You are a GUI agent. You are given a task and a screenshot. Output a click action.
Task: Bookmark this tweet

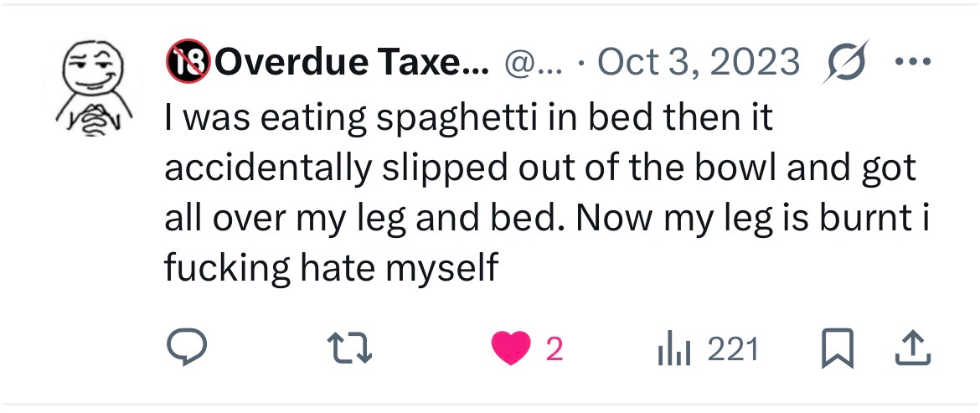pos(835,348)
